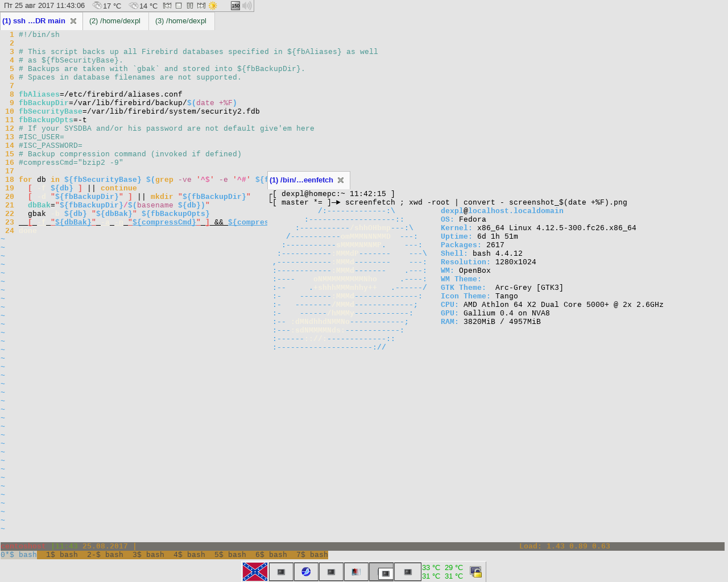This screenshot has height=582, width=728.
Task: Click the 'GTK Theme: Arc-Grey [GTK3]' line
Action: click(x=502, y=288)
